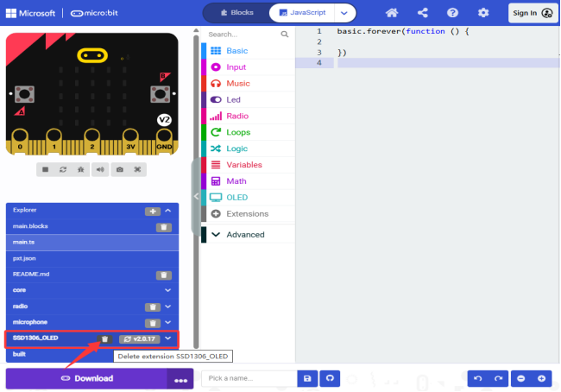Collapse the simulator with side arrow handle
This screenshot has height=392, width=561.
(196, 197)
